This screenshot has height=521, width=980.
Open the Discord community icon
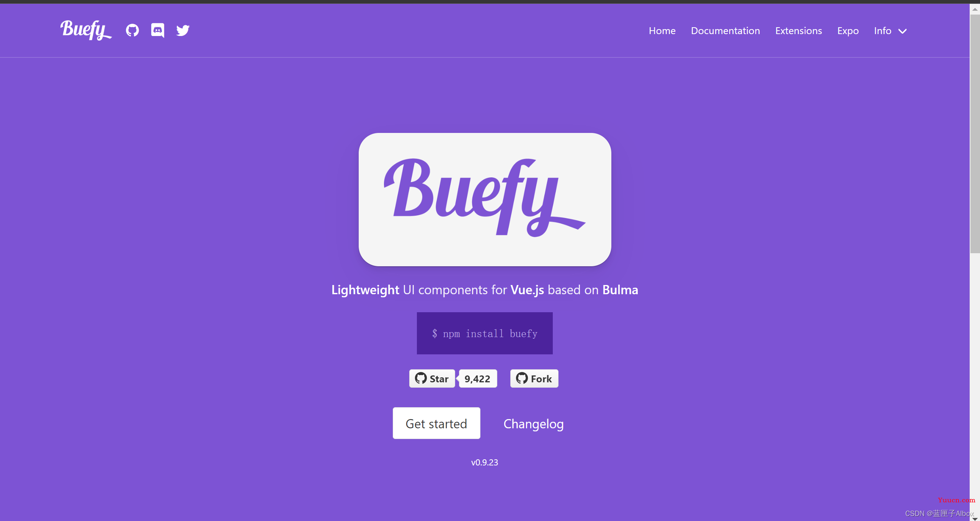[157, 30]
